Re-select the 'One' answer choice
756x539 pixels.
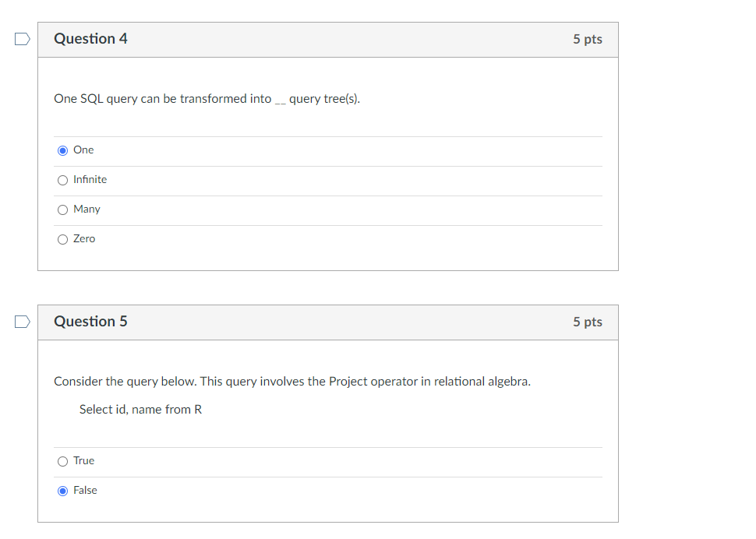pyautogui.click(x=62, y=150)
